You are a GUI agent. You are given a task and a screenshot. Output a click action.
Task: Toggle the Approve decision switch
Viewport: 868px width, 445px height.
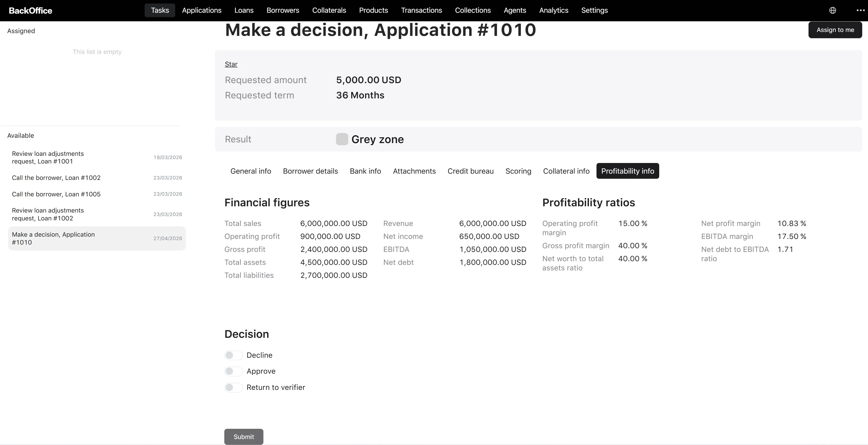[x=233, y=372]
